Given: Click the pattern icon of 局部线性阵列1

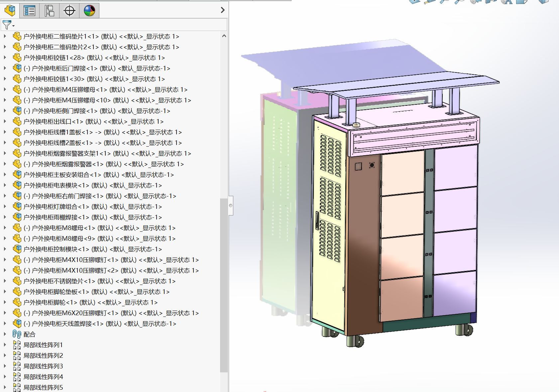Looking at the screenshot, I should [x=17, y=345].
